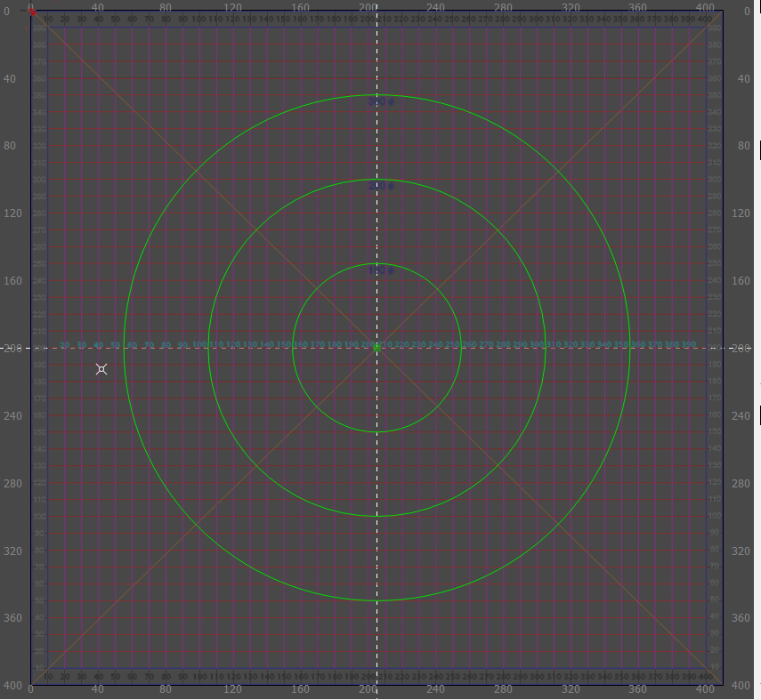Click the 320 mark on left ruler
The height and width of the screenshot is (700, 761).
click(x=13, y=551)
